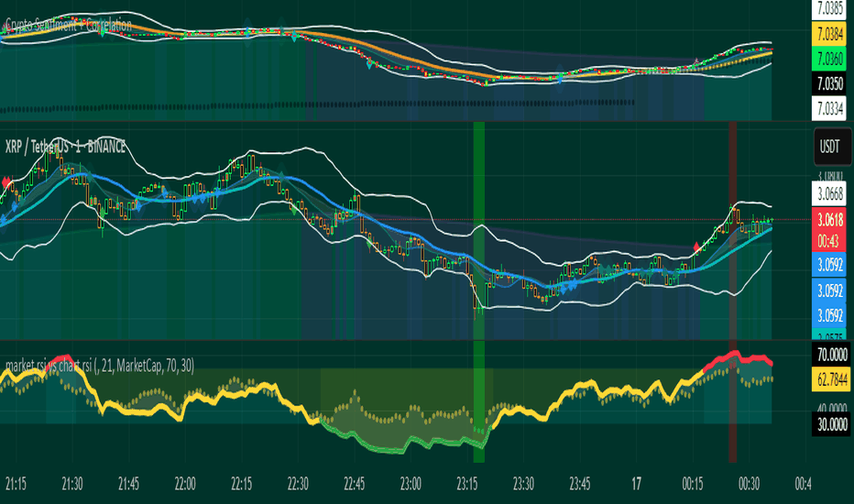Select the XRP / TetherUS BINANCE symbol title

(65, 147)
